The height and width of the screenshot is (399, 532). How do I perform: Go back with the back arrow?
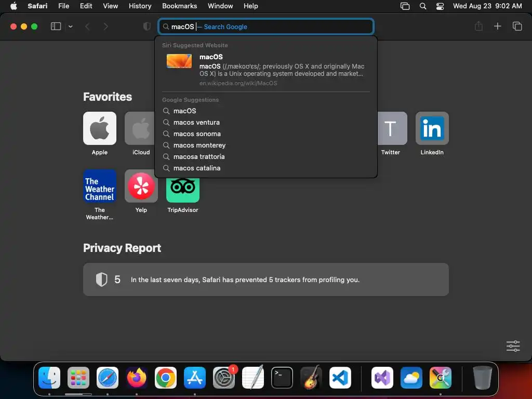(87, 26)
